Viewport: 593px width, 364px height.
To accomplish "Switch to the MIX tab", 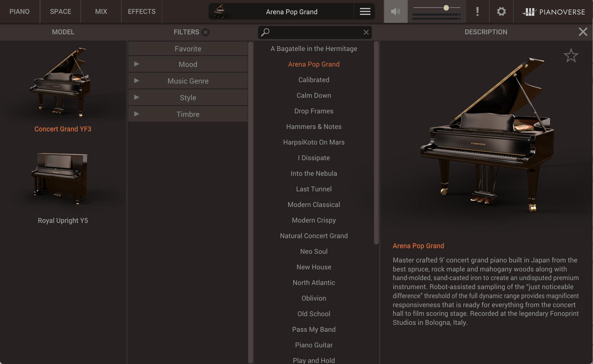I will point(101,11).
